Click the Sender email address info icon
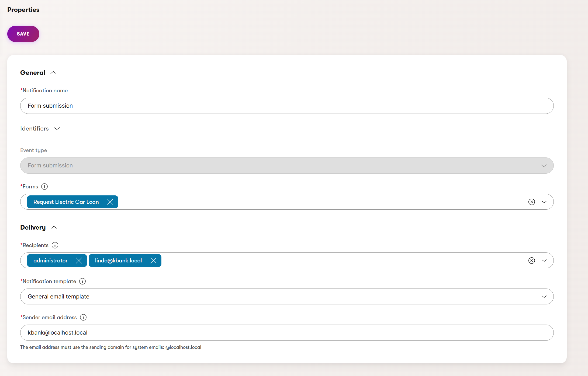The width and height of the screenshot is (588, 376). click(x=83, y=317)
